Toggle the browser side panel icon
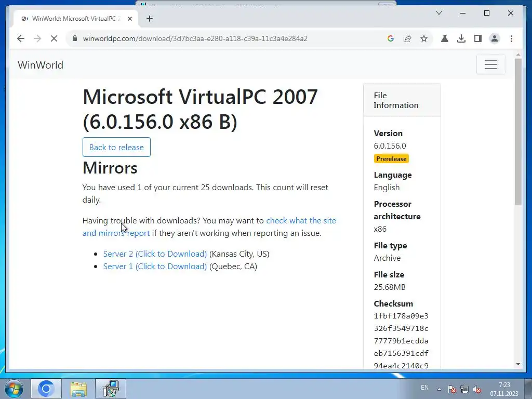This screenshot has width=532, height=399. [x=478, y=38]
